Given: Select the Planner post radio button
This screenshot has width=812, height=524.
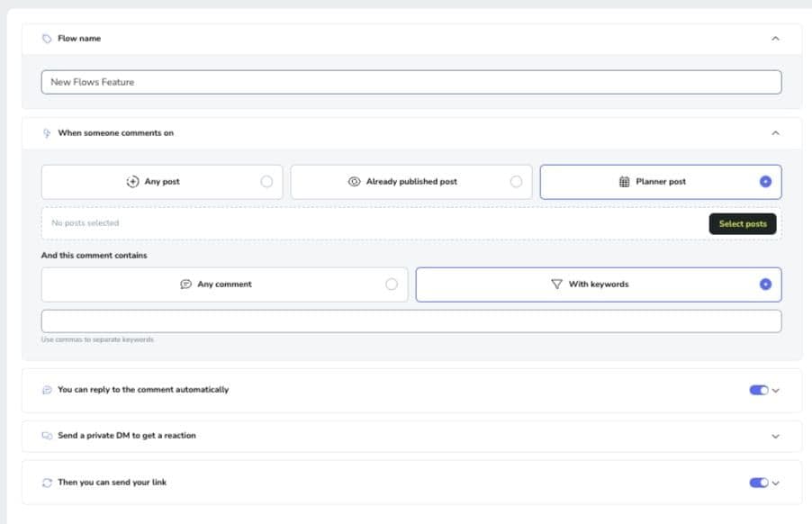Looking at the screenshot, I should (765, 182).
